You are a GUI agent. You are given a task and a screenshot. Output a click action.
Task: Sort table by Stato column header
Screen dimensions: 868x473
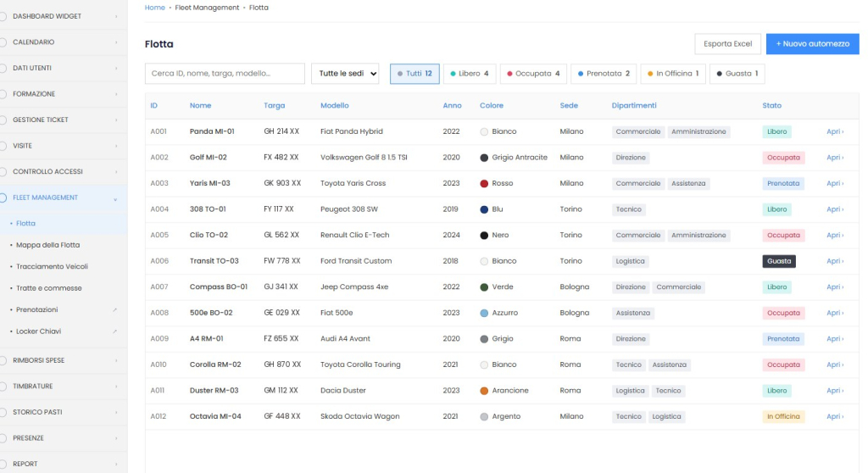pos(771,106)
